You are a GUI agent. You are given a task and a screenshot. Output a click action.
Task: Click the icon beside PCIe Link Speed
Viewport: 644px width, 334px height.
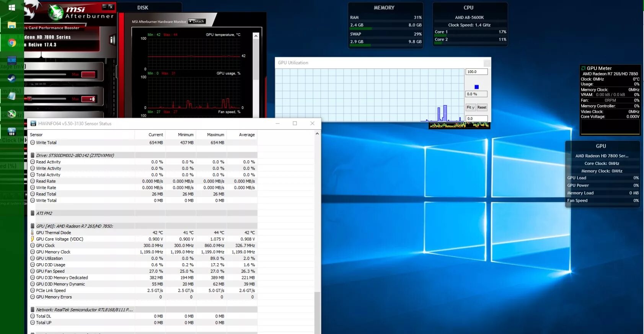33,290
